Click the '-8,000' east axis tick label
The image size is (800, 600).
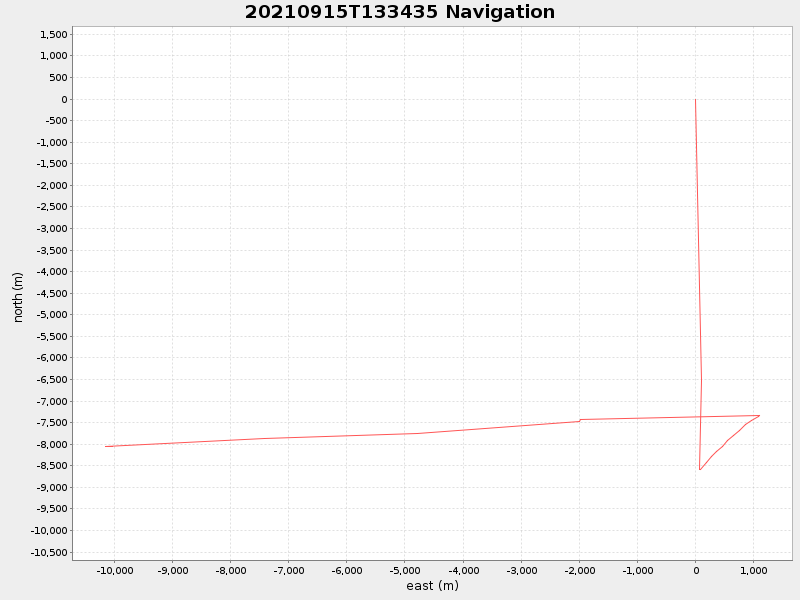click(x=231, y=570)
